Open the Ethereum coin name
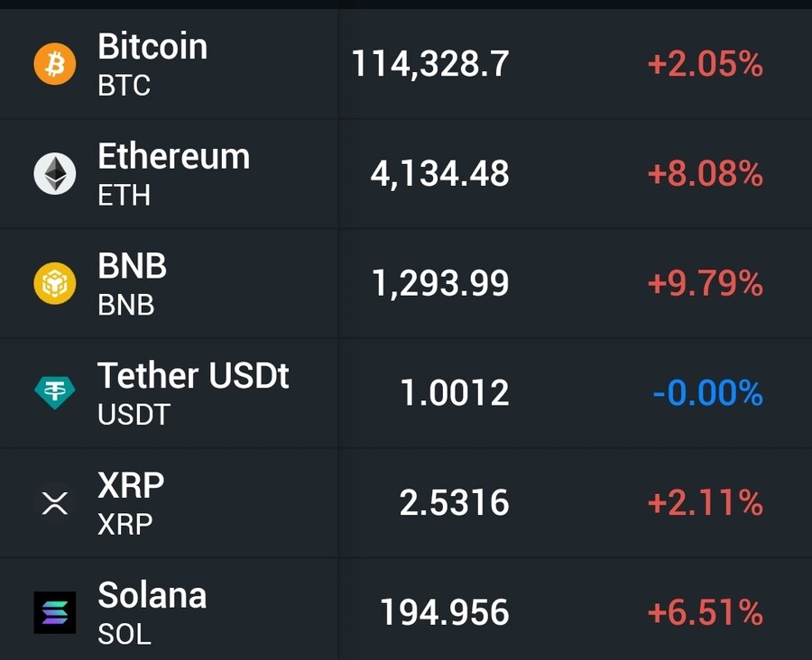Screen dimensions: 812x660 [173, 157]
